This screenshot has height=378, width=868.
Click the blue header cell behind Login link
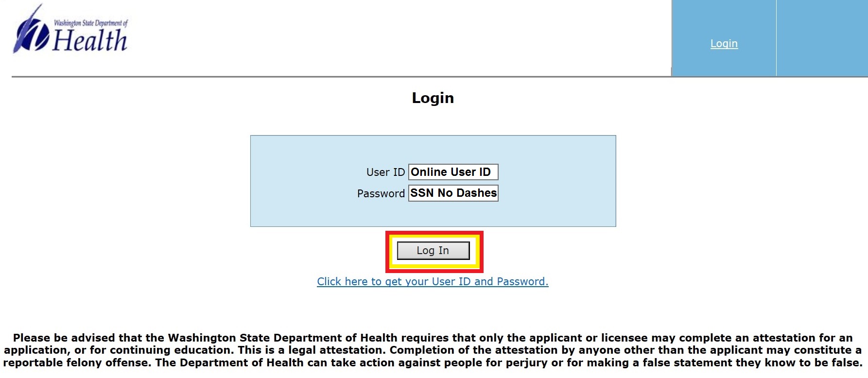tap(695, 58)
